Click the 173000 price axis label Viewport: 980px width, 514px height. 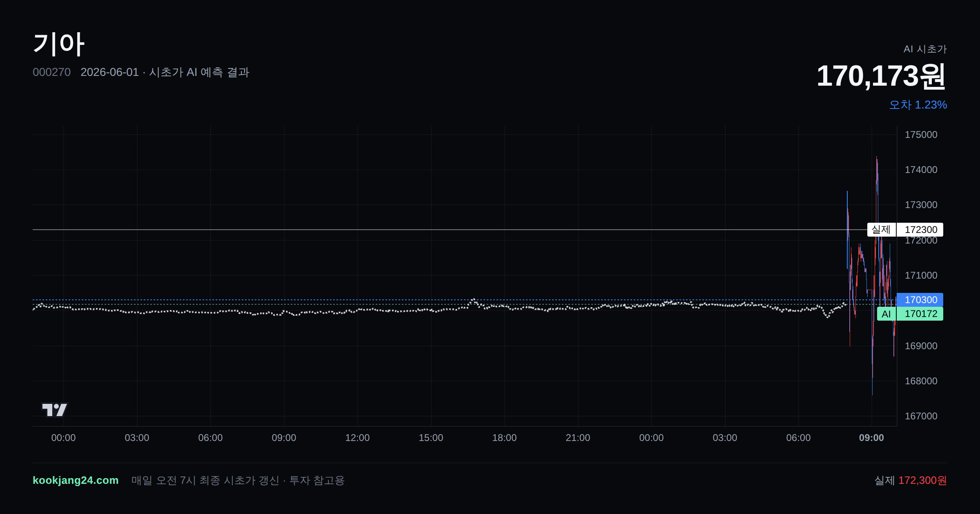pos(921,205)
